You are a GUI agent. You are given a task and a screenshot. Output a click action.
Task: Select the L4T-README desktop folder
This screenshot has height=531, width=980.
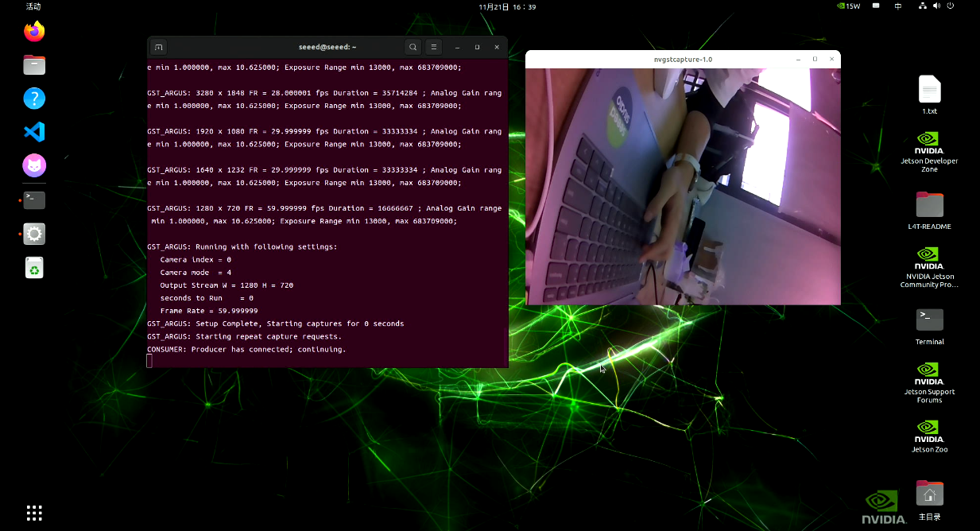pyautogui.click(x=929, y=211)
